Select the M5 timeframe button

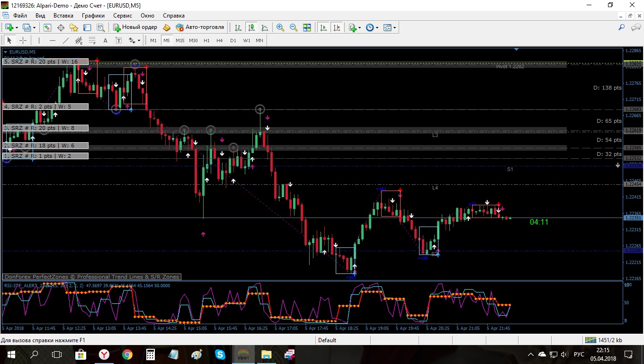click(x=167, y=40)
